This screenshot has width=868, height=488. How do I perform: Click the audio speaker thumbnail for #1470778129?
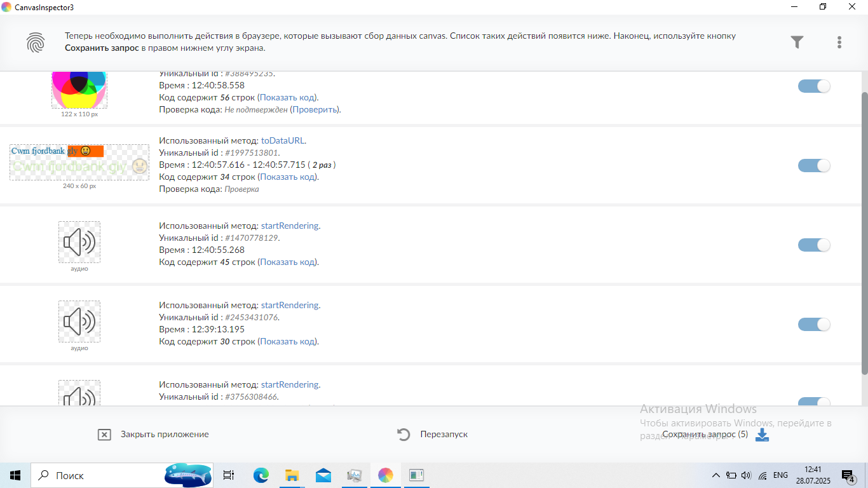(x=79, y=242)
